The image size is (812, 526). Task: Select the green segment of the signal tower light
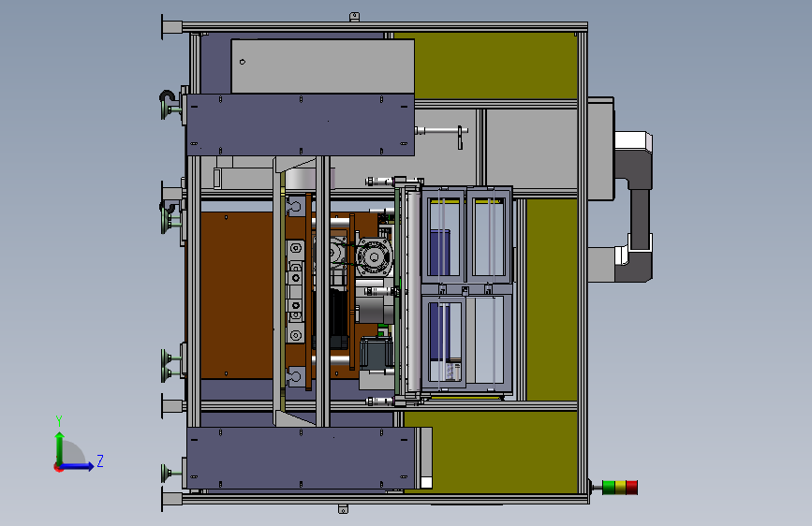tap(609, 488)
